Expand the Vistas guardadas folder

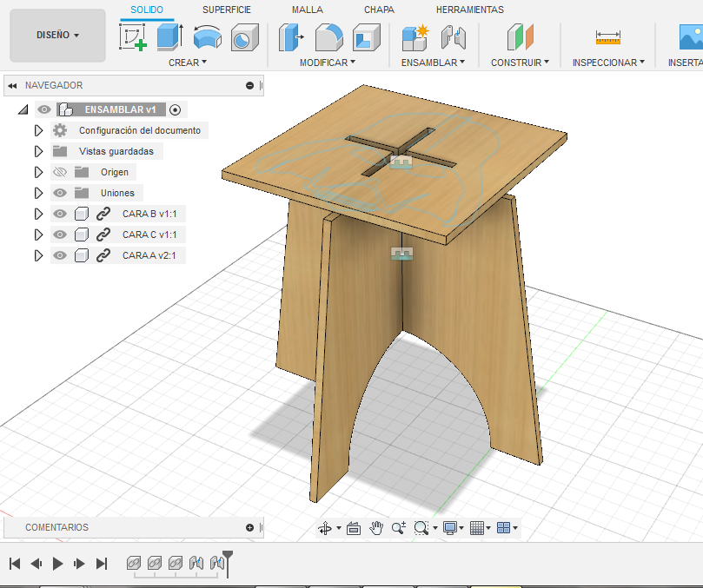pos(38,151)
